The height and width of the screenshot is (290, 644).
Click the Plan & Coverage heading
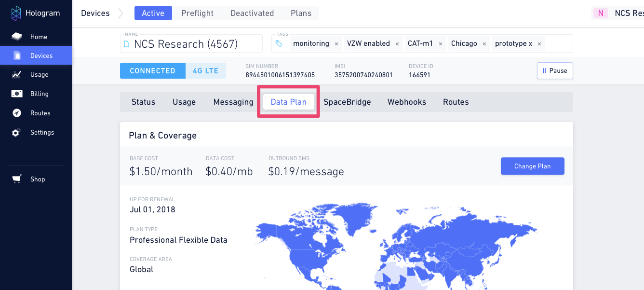[x=162, y=136]
